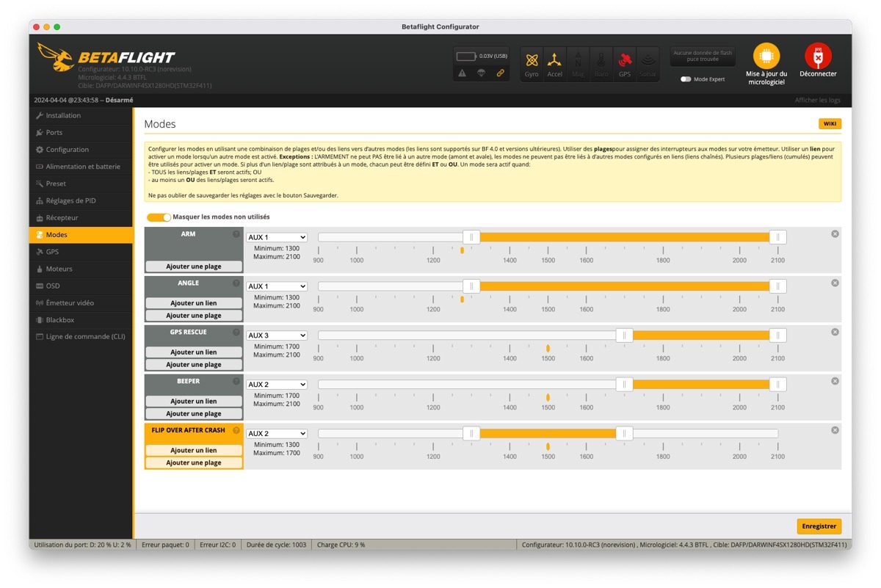The width and height of the screenshot is (881, 588).
Task: Click the warning triangle status icon
Action: point(463,73)
